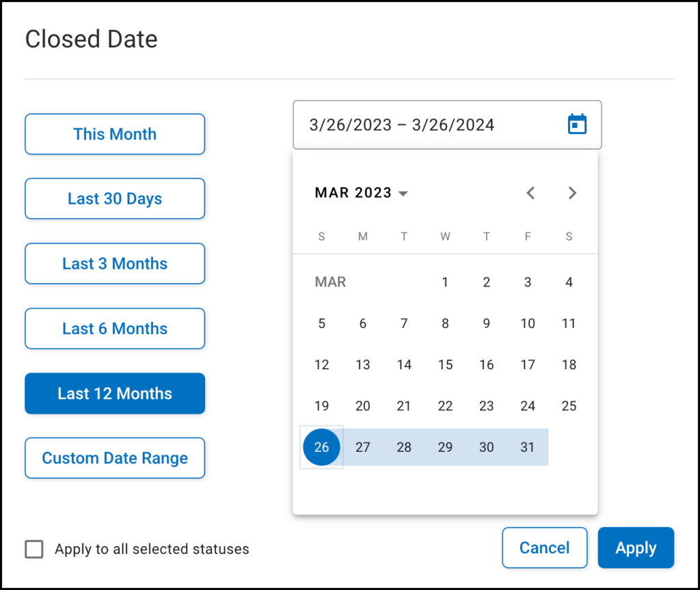700x590 pixels.
Task: Select March 1 in the calendar
Action: (445, 282)
